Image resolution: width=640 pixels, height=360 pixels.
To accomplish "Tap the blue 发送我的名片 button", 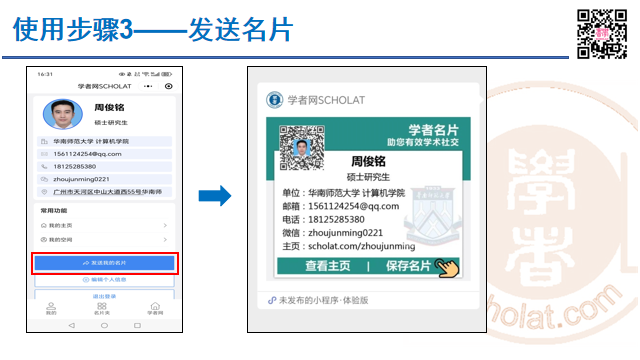I will (x=104, y=263).
